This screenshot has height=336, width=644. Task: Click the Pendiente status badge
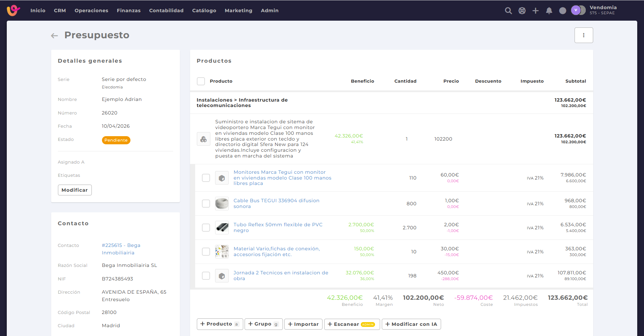[116, 140]
